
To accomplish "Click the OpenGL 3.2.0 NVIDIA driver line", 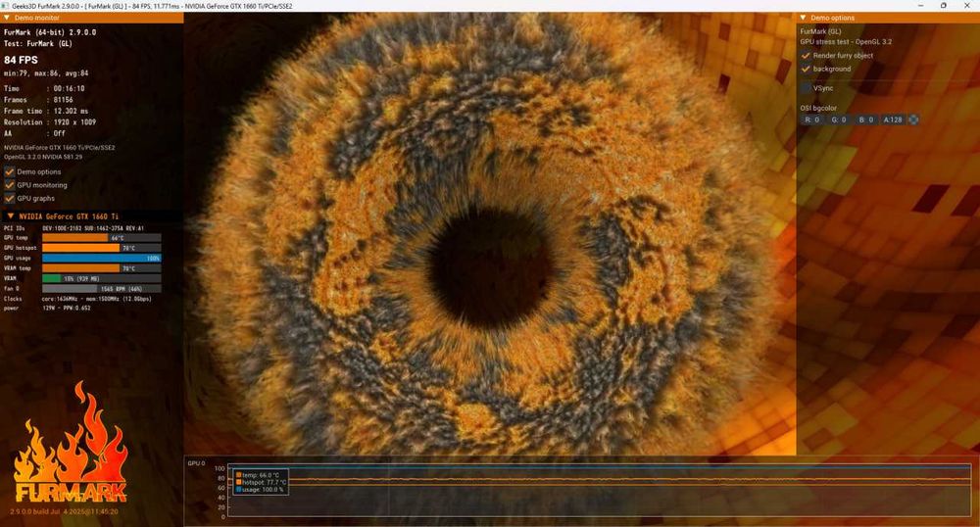I will click(x=43, y=157).
